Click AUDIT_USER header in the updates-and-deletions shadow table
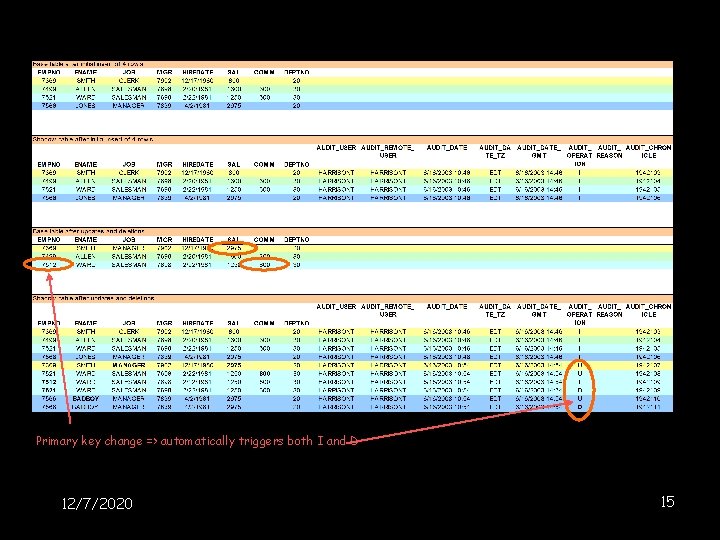The image size is (720, 540). 336,307
